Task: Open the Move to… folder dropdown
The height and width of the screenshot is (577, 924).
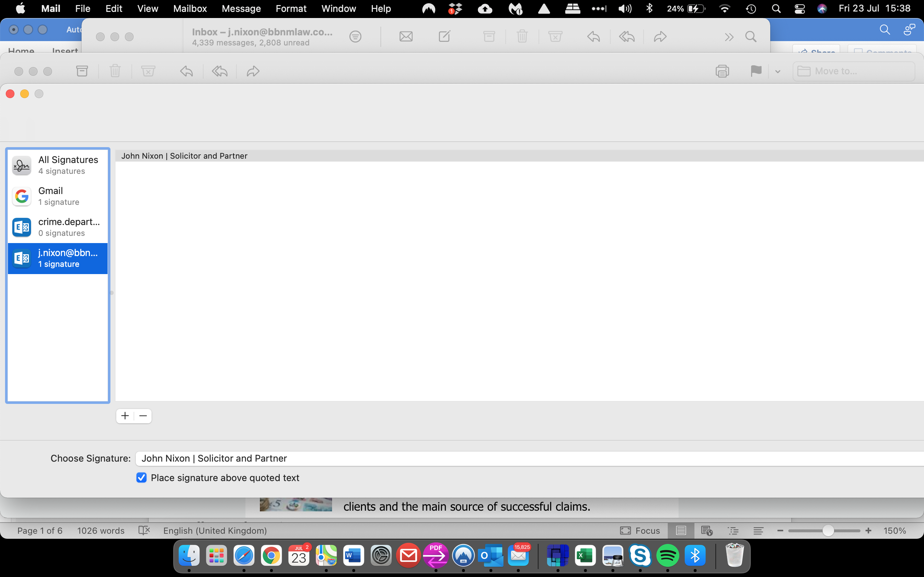Action: (x=853, y=71)
